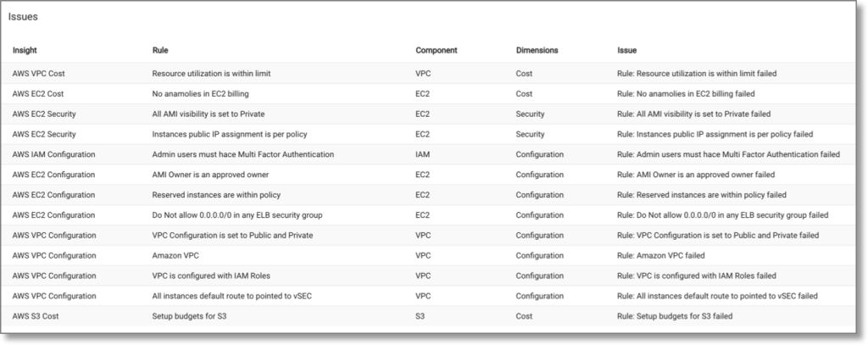Open the AWS S3 Cost insight
Image resolution: width=868 pixels, height=345 pixels.
point(36,316)
